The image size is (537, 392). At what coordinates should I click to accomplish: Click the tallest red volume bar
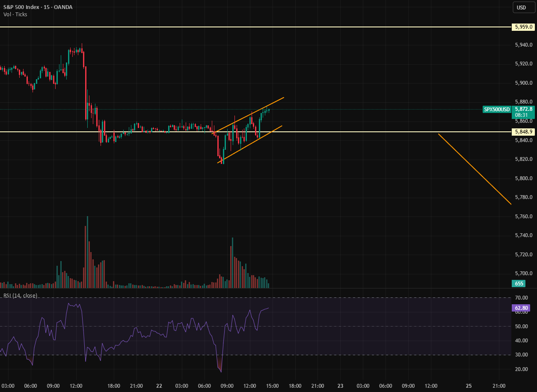point(86,257)
